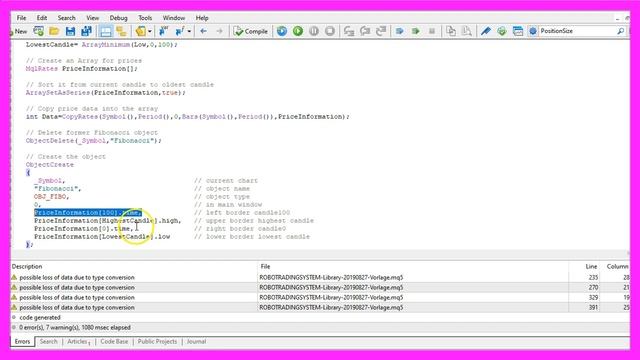Click the Compile button
The image size is (640, 360).
(x=251, y=31)
